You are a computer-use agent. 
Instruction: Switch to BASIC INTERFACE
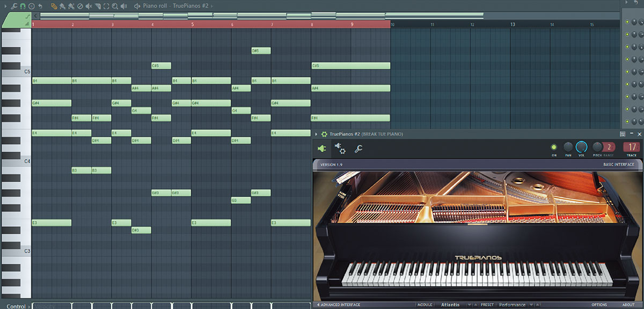tap(618, 164)
